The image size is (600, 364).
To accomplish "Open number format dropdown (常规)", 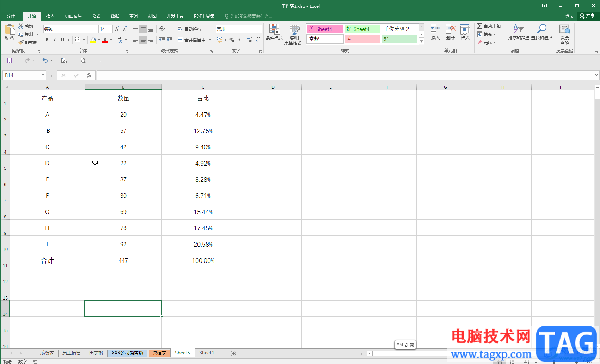I will coord(259,29).
